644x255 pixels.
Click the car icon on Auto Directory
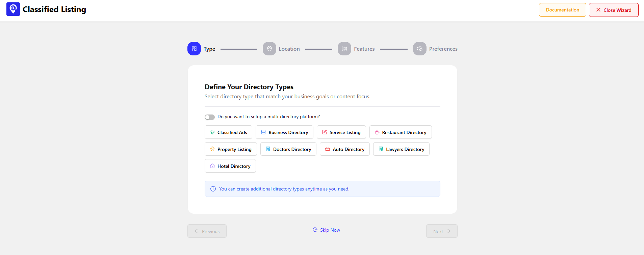(x=328, y=149)
